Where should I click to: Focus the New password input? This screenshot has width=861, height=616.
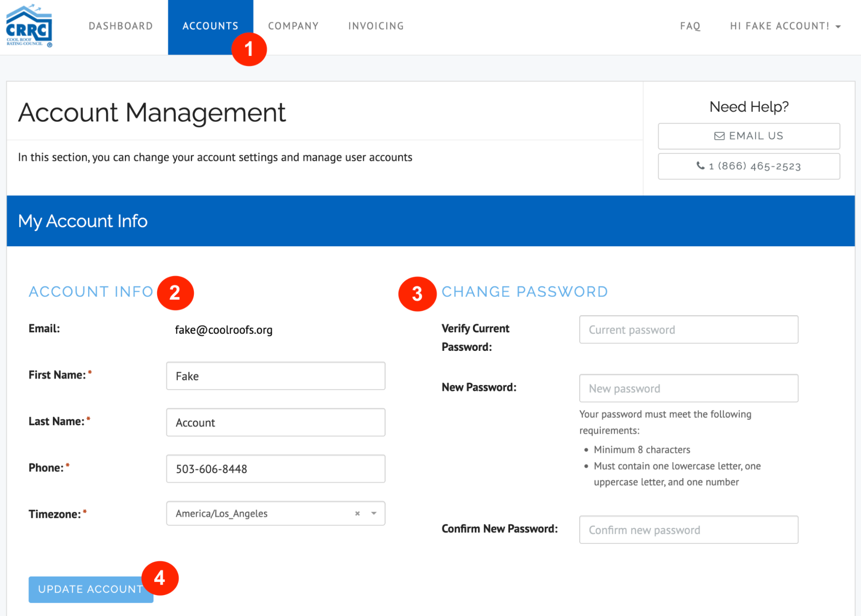[x=688, y=388]
